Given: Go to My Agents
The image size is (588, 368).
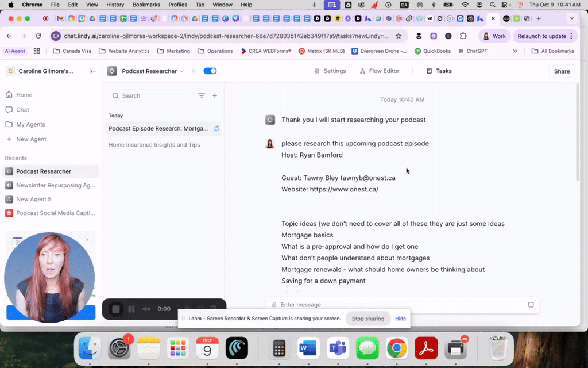Looking at the screenshot, I should 30,124.
